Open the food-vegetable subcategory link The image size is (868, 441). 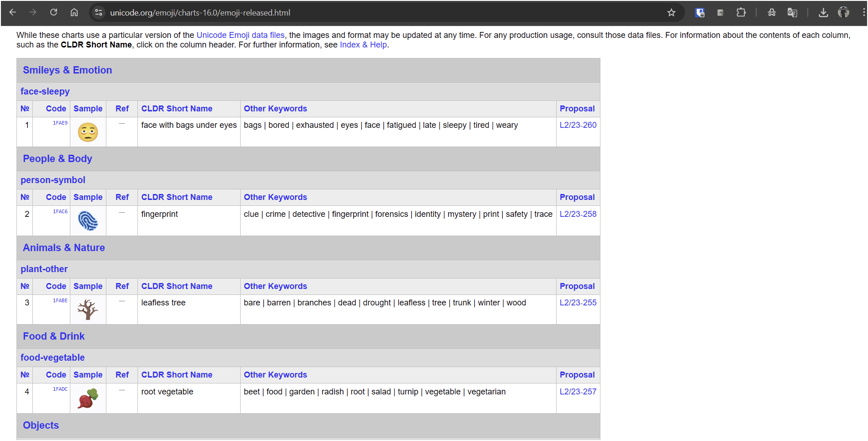(53, 357)
